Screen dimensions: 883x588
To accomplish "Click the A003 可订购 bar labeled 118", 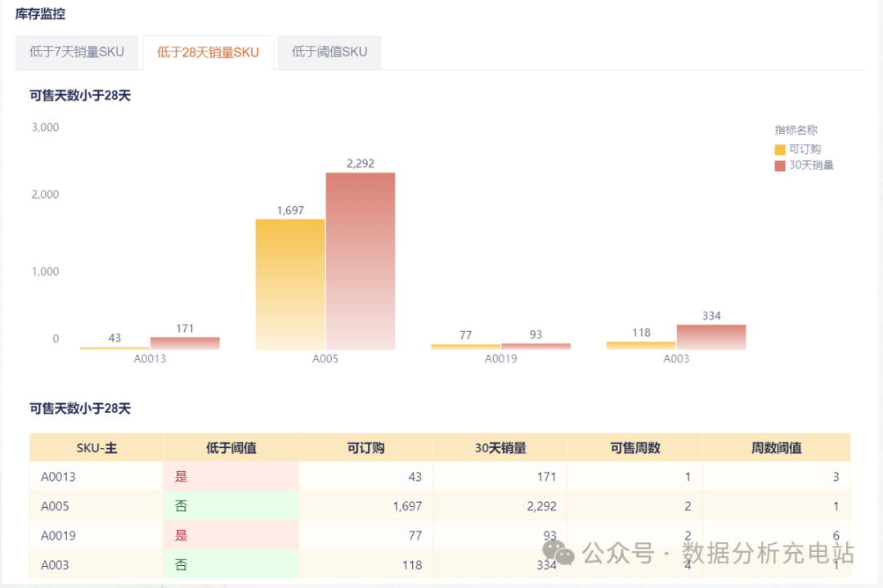I will point(641,345).
